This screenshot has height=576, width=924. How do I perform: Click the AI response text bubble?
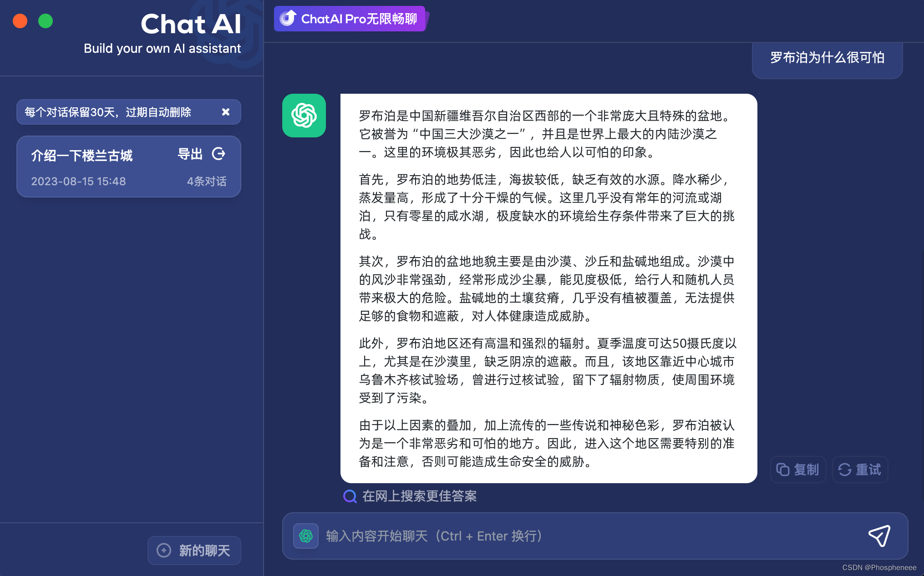click(x=548, y=288)
